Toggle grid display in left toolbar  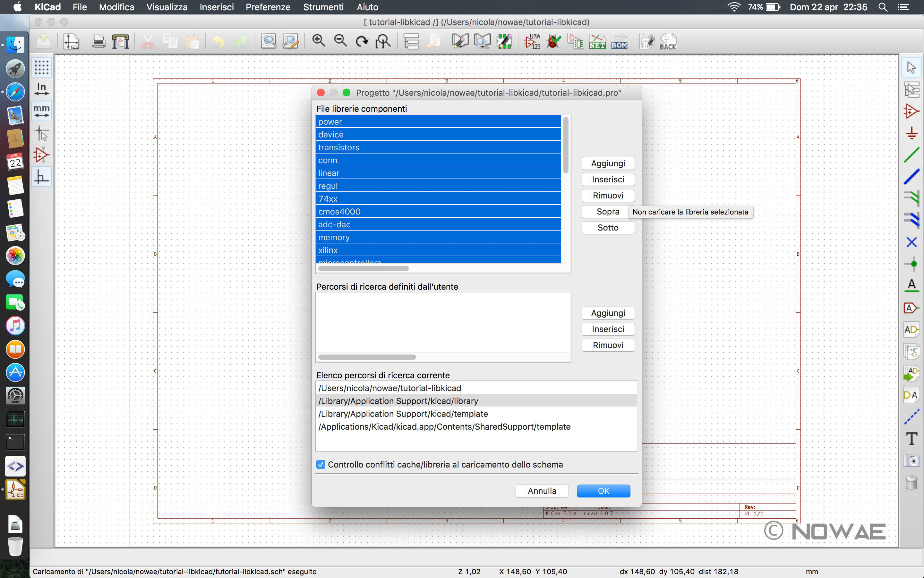pos(42,67)
